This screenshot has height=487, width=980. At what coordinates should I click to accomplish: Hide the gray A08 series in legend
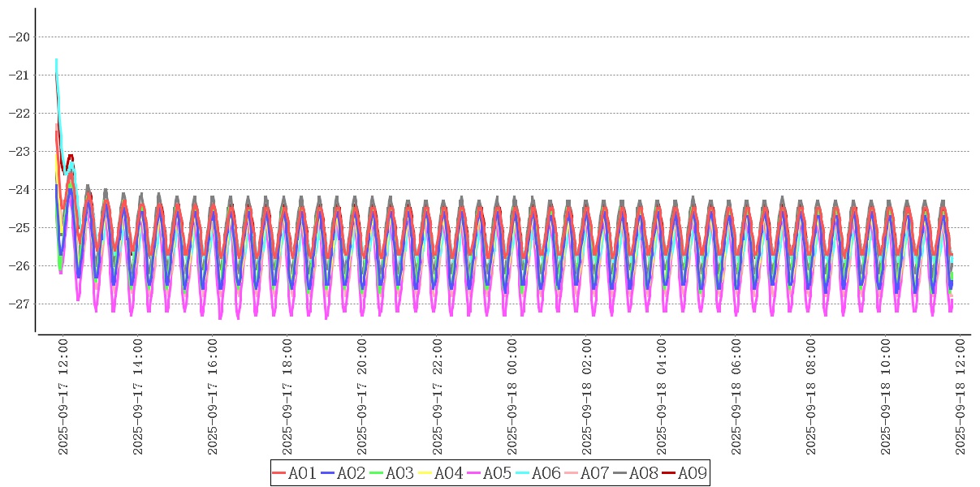coord(636,473)
